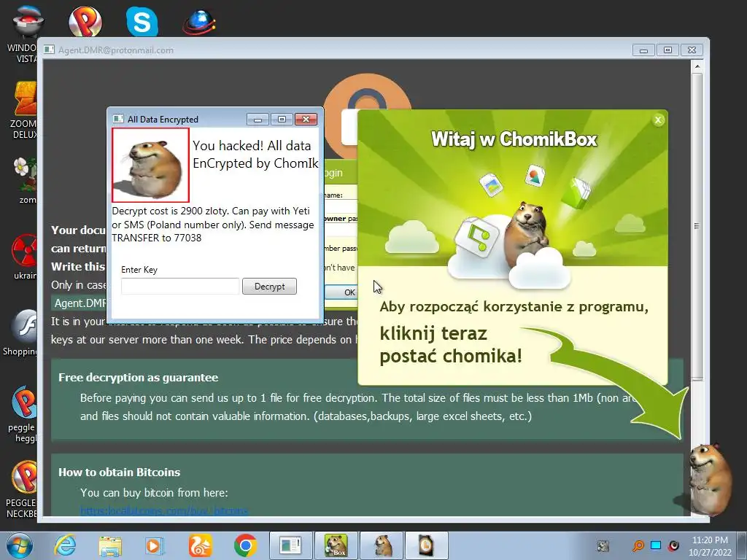Click the hamster mascot in the ChomikBox banner
Screen dimensions: 747x560
click(527, 233)
